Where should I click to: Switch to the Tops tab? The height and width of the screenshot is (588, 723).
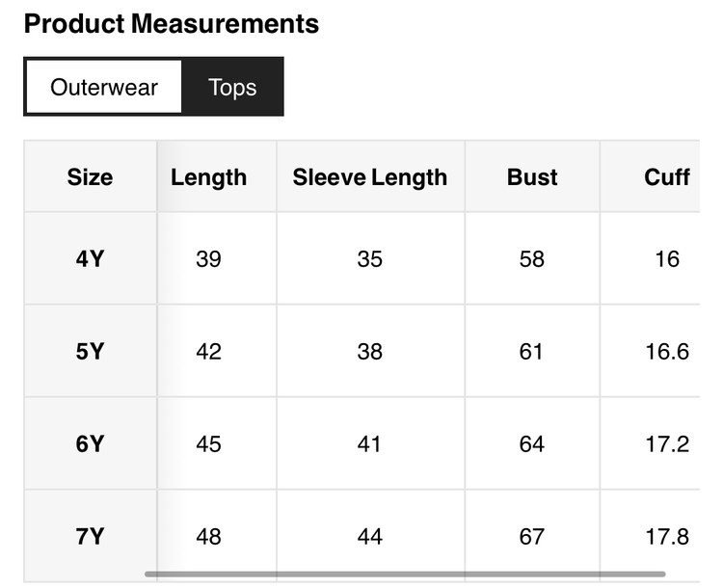232,88
